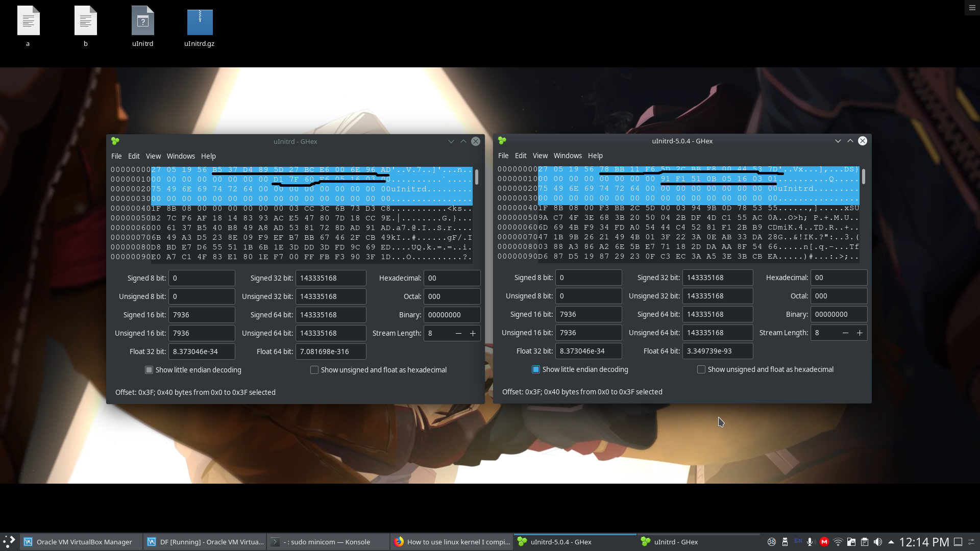The width and height of the screenshot is (980, 551).
Task: Open the volume speaker tray icon
Action: point(877,542)
